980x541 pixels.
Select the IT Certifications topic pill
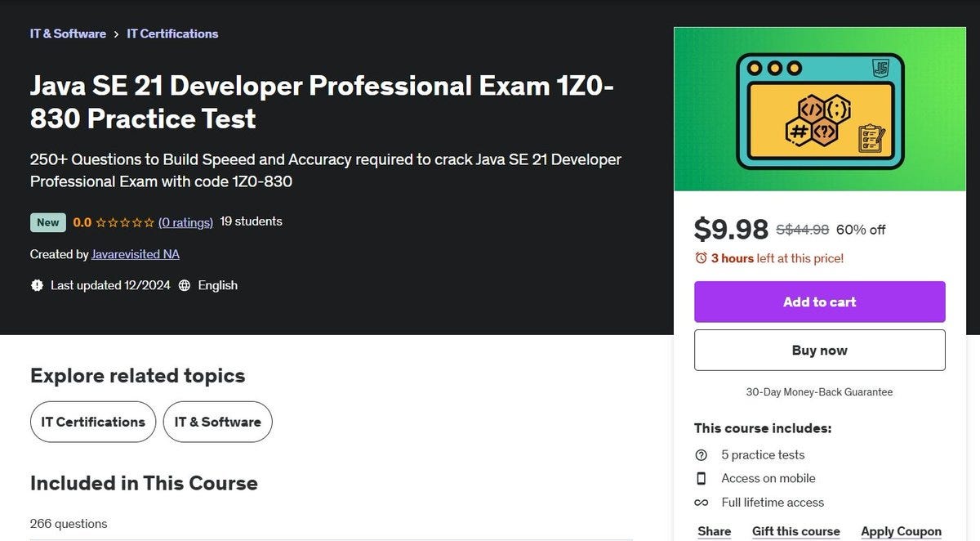tap(93, 422)
